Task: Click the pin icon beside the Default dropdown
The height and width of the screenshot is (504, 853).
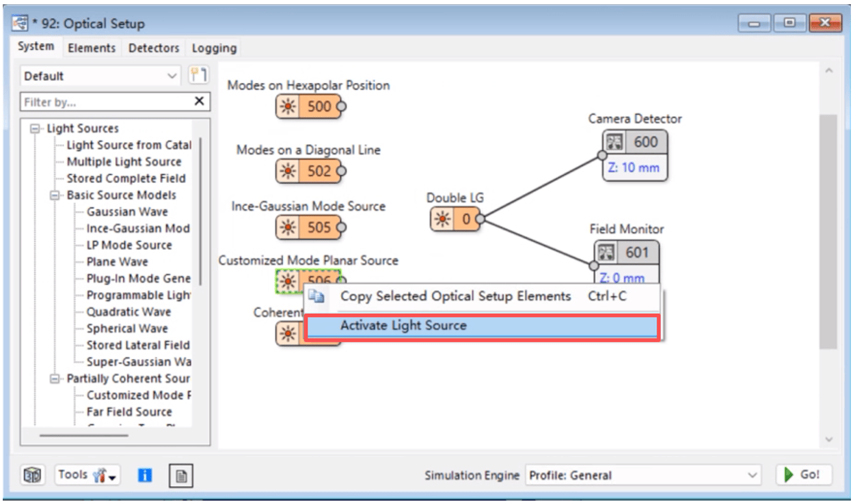Action: click(199, 75)
